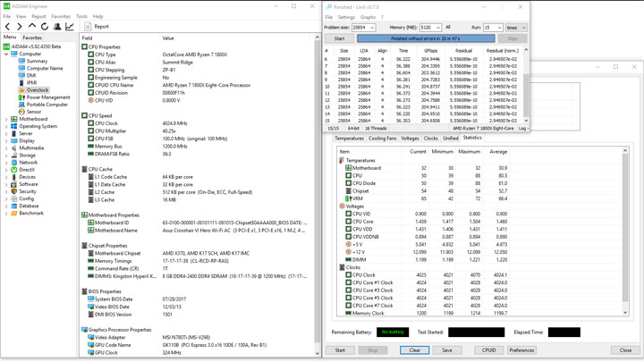The image size is (644, 362).
Task: Click the graph chart toolbar icon
Action: point(70,27)
